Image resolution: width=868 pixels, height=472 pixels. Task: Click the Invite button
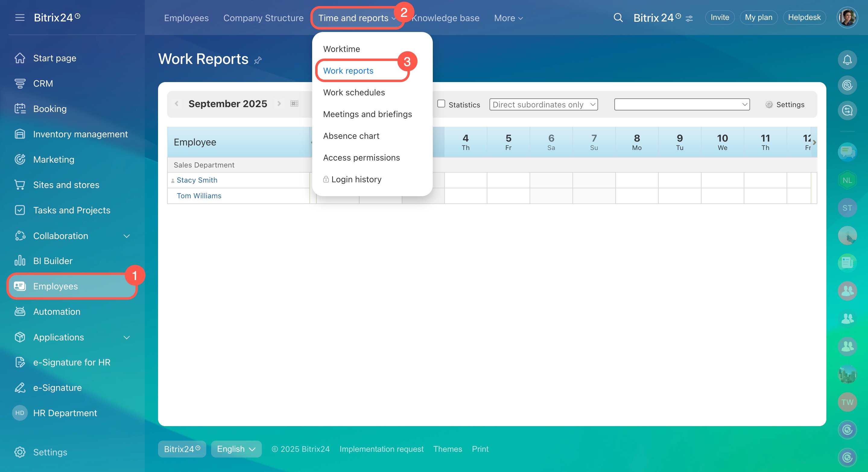(720, 17)
